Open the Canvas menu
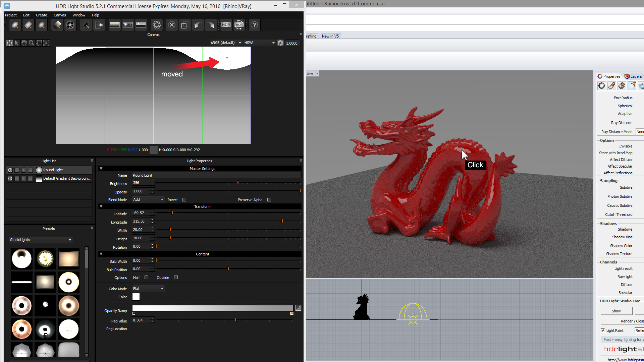 tap(60, 15)
